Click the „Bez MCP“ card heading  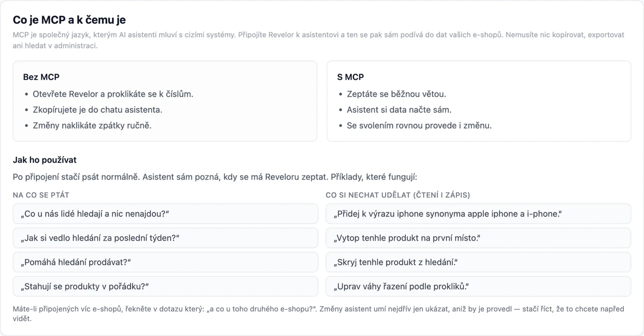click(41, 77)
